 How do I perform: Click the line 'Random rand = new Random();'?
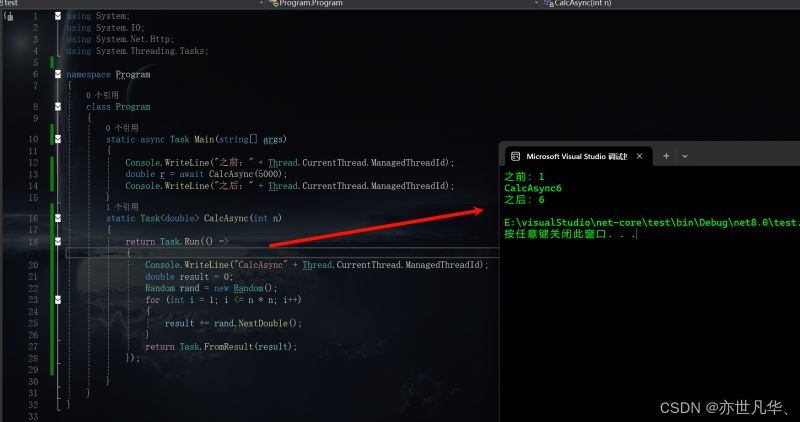point(211,288)
